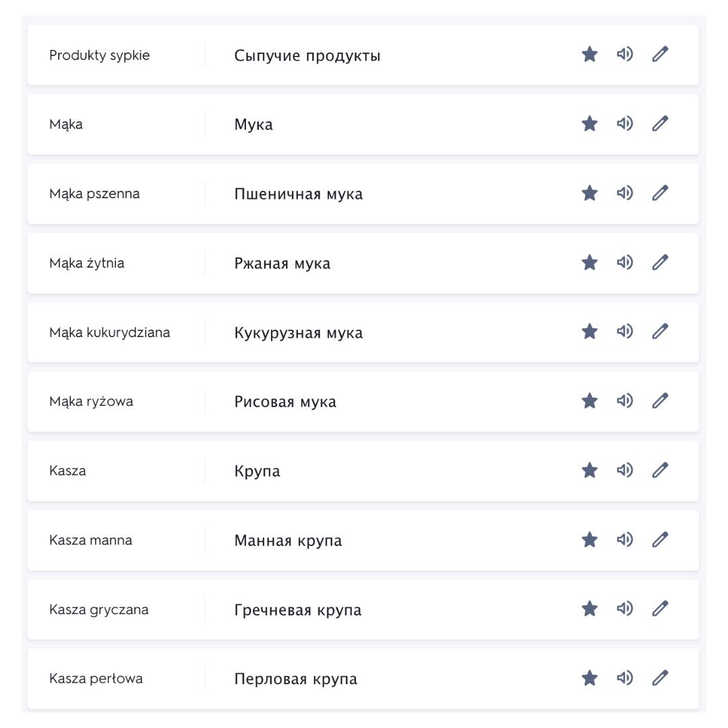728x728 pixels.
Task: Play pronunciation of Ржаная мука
Action: coord(624,262)
